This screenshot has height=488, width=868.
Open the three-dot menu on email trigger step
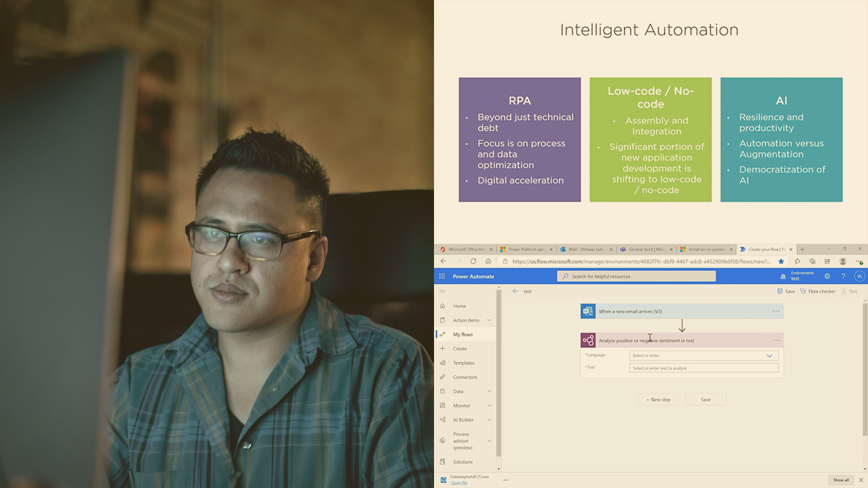776,311
